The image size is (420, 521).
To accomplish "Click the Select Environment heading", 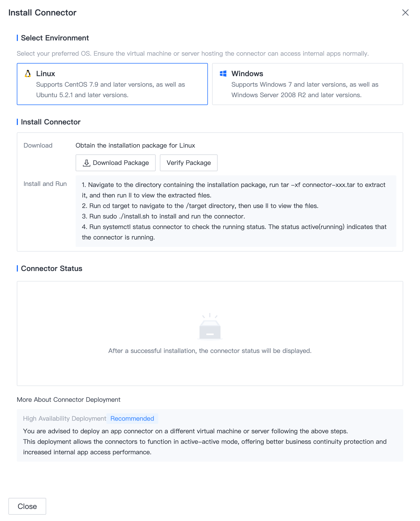I will tap(55, 38).
